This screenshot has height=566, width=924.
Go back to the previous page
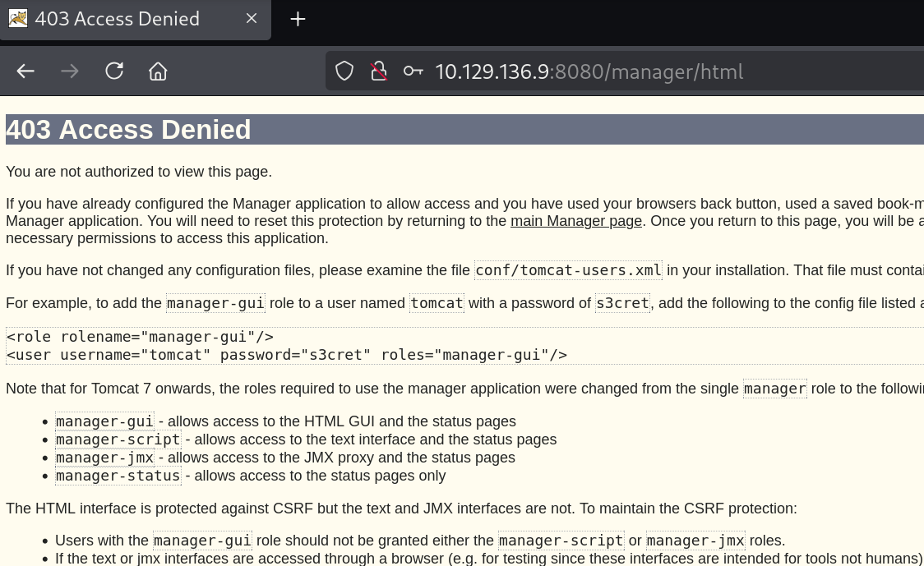(x=25, y=71)
